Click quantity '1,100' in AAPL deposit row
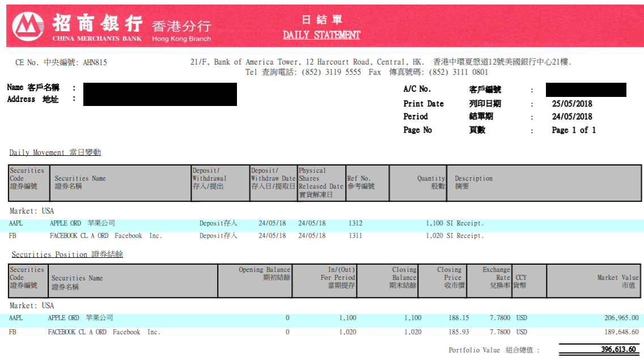This screenshot has height=361, width=644. click(x=434, y=223)
